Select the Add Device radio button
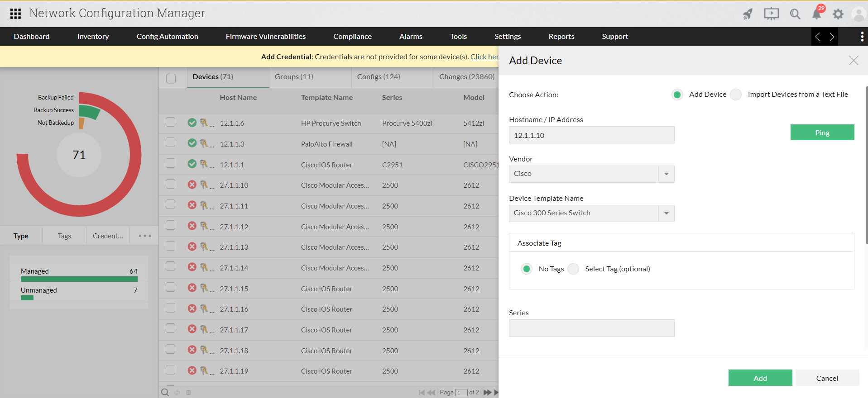The image size is (868, 398). click(x=677, y=95)
